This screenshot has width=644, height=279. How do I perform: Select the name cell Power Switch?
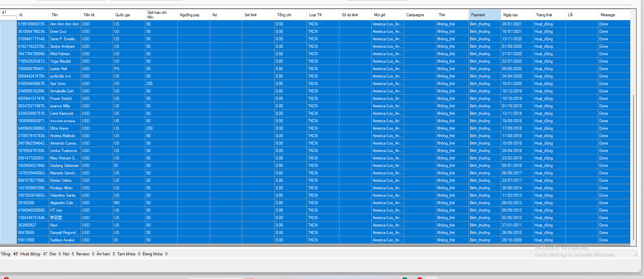[65, 99]
